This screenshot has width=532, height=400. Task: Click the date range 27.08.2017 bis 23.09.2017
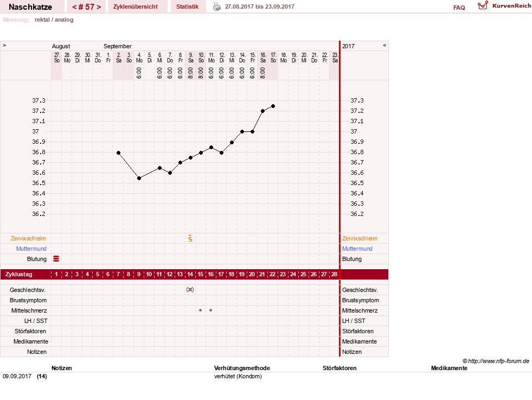pos(260,7)
